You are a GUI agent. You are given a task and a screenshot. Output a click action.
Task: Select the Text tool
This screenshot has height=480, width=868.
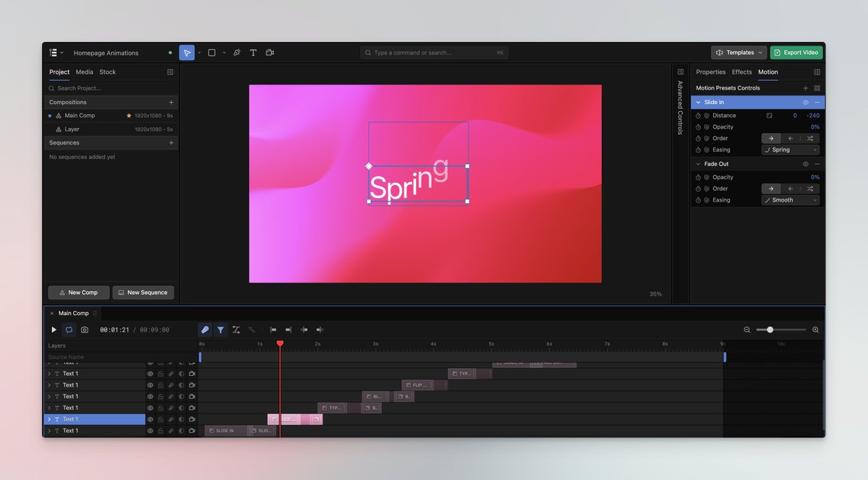tap(253, 53)
